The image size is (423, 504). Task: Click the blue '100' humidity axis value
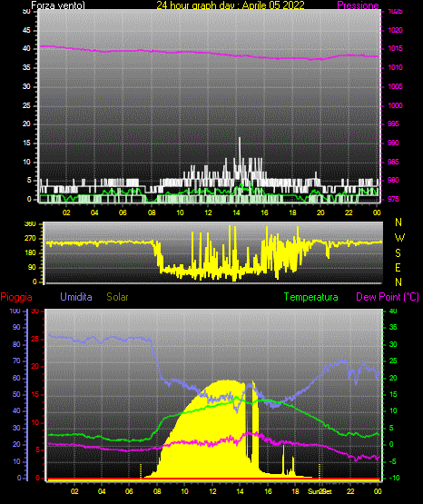(15, 311)
